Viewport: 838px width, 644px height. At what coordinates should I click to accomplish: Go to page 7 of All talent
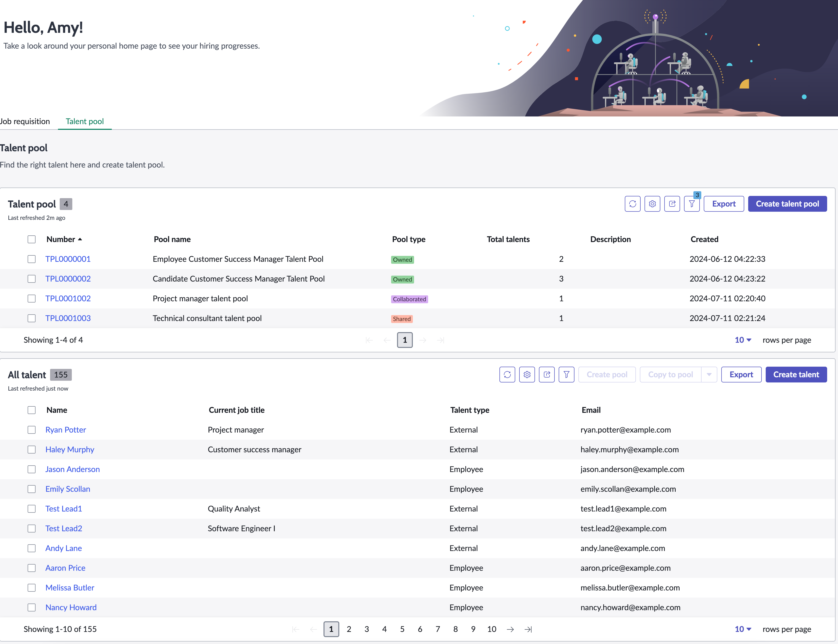pos(438,629)
